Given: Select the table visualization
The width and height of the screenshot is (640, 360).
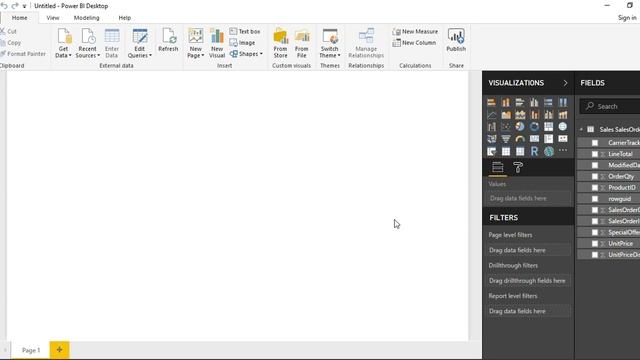Looking at the screenshot, I should pyautogui.click(x=506, y=151).
